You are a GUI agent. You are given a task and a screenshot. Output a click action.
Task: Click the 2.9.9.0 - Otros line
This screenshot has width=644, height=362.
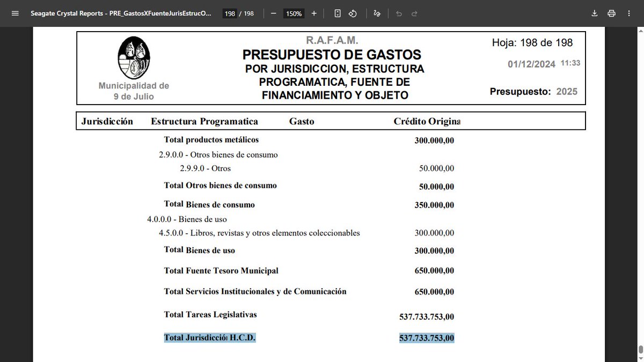(x=206, y=168)
